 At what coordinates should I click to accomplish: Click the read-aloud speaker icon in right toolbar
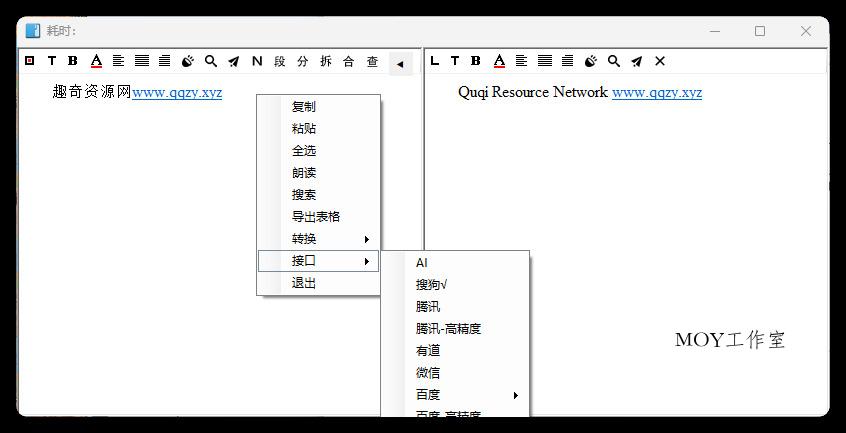[591, 61]
